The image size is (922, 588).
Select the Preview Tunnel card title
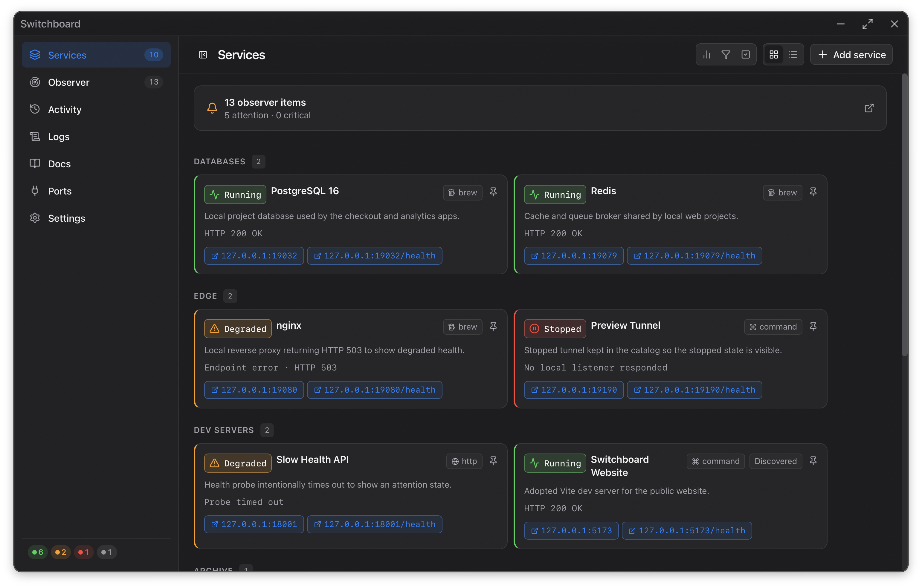(625, 325)
